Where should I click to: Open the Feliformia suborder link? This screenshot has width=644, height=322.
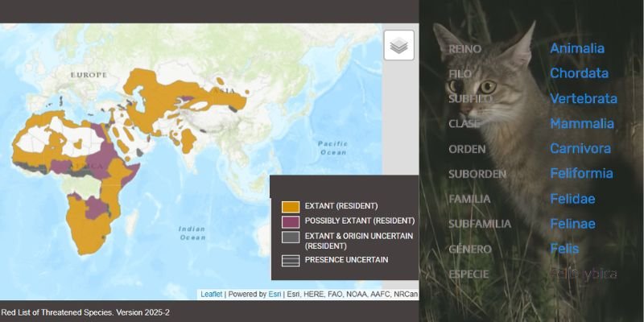coord(581,173)
